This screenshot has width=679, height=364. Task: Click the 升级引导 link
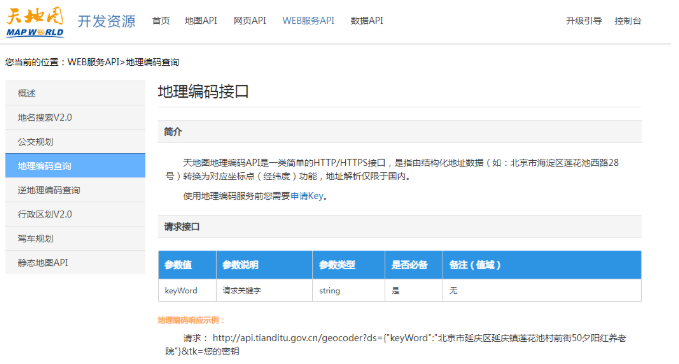point(584,21)
